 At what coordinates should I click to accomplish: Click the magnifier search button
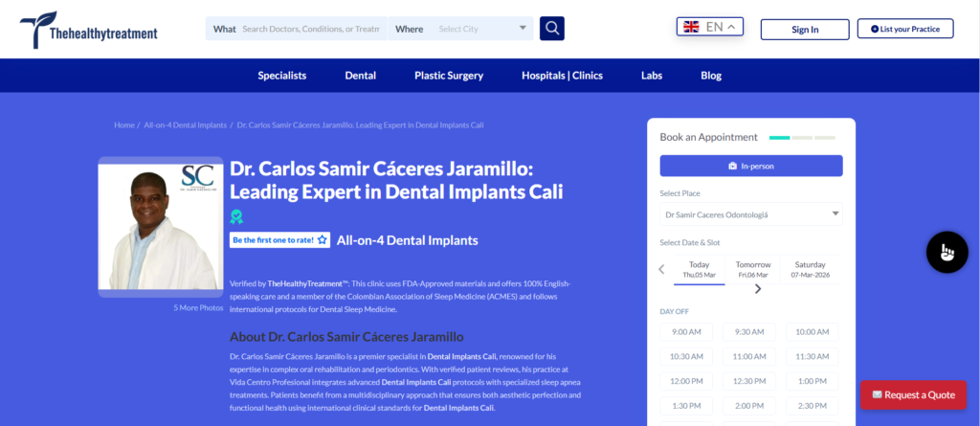pyautogui.click(x=552, y=28)
